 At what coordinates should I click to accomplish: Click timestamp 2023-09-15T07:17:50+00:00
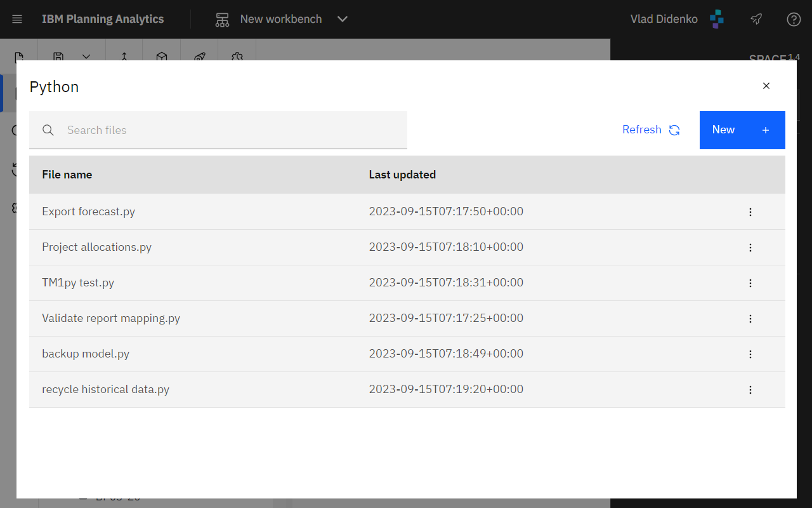click(446, 211)
